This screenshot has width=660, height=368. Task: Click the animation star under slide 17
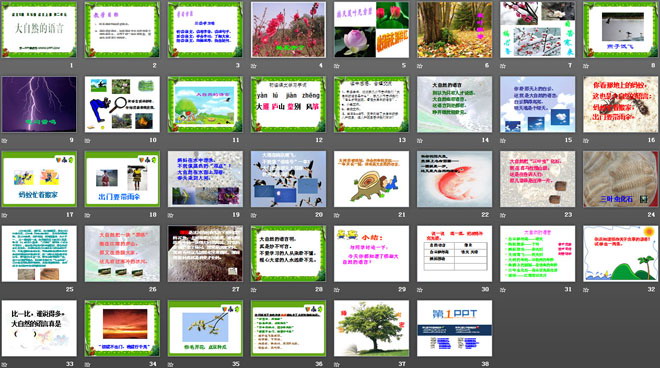point(5,215)
